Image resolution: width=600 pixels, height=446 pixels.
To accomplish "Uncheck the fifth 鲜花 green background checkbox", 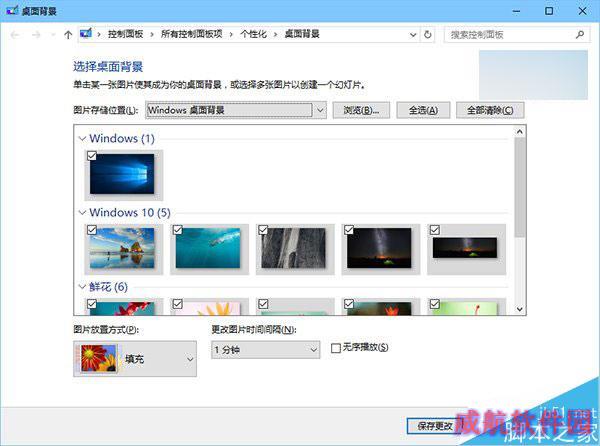I will click(x=435, y=304).
